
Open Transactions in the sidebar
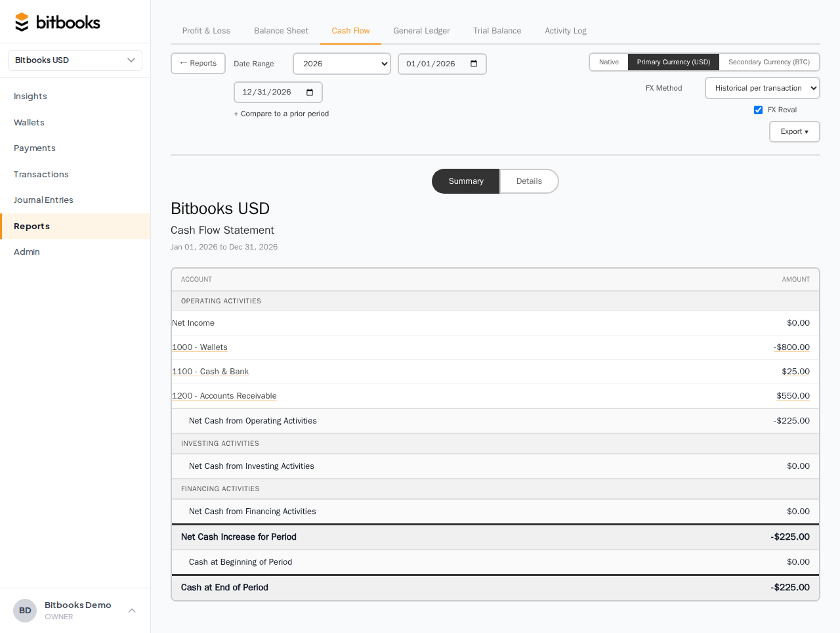point(75,175)
